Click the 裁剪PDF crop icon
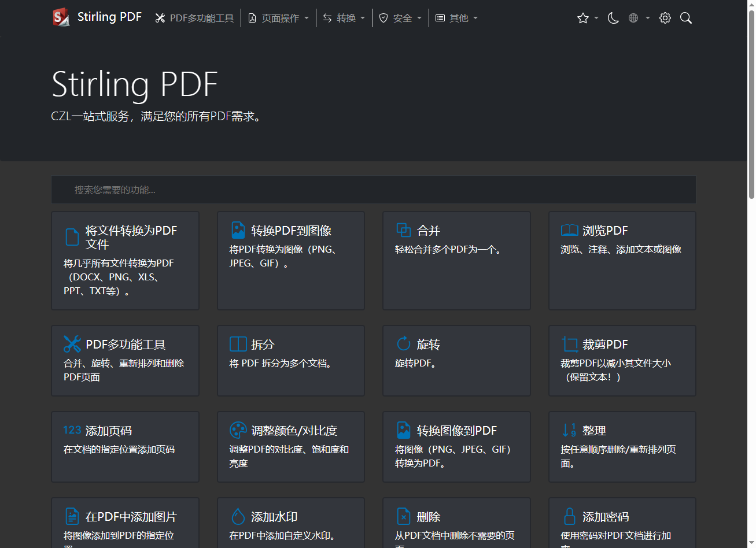The image size is (756, 548). [x=569, y=344]
